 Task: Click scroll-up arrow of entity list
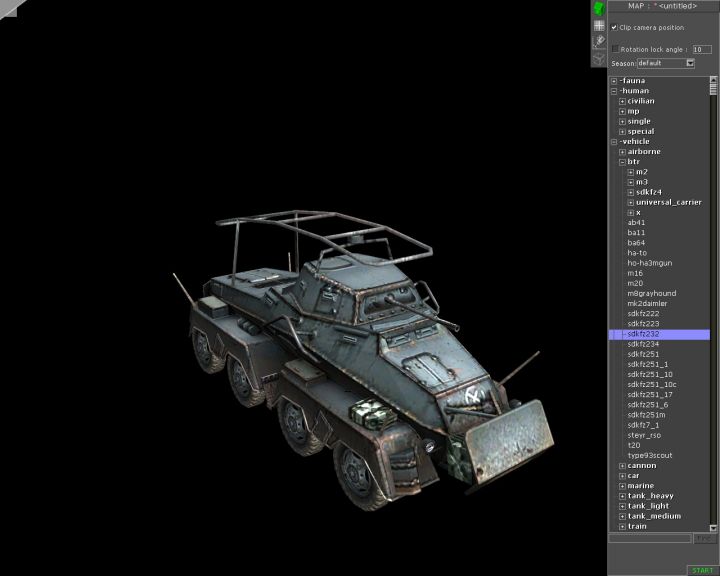pos(714,80)
